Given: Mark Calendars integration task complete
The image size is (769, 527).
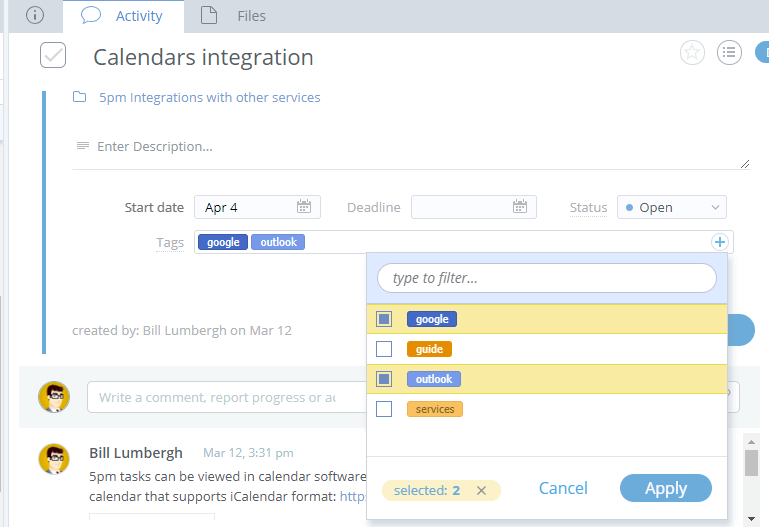Looking at the screenshot, I should (x=53, y=55).
